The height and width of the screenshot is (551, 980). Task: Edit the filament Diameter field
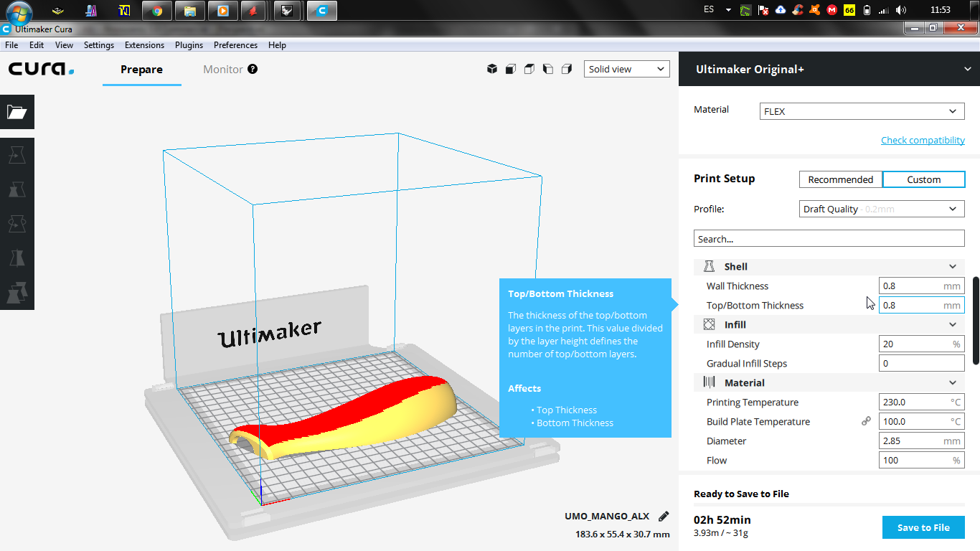[921, 441]
